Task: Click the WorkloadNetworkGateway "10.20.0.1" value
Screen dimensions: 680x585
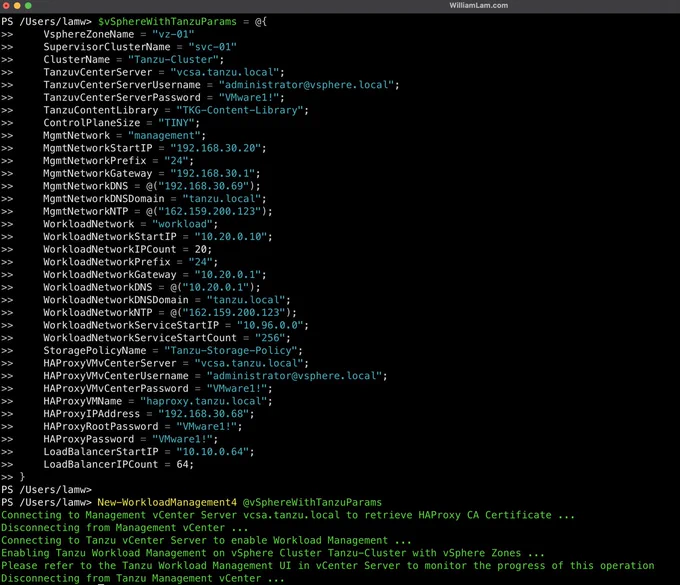Action: coord(228,275)
